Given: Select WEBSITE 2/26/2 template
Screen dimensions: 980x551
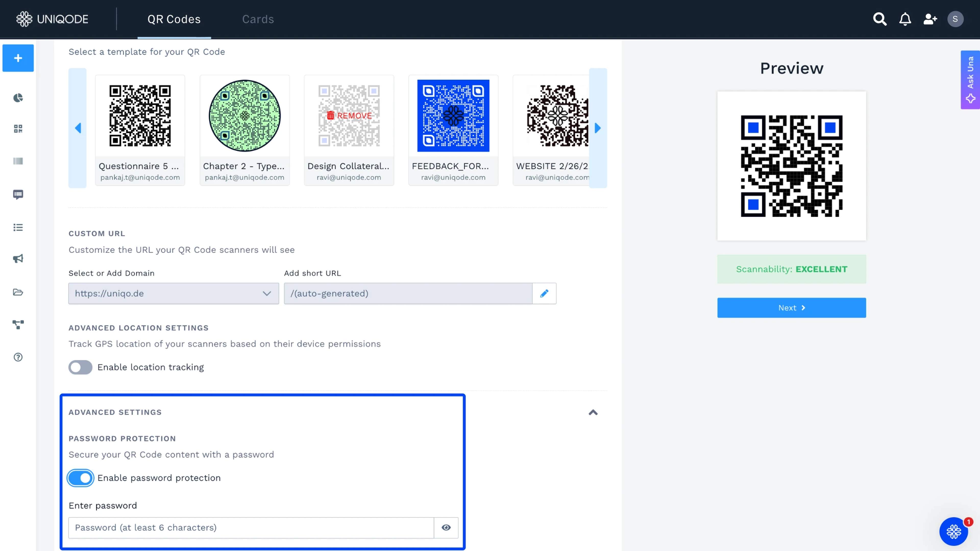Looking at the screenshot, I should pos(552,130).
